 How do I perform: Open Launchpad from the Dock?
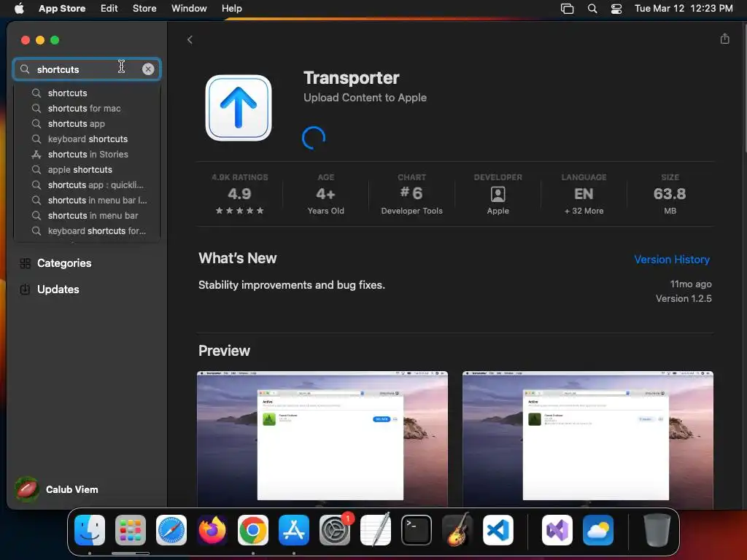click(x=130, y=530)
